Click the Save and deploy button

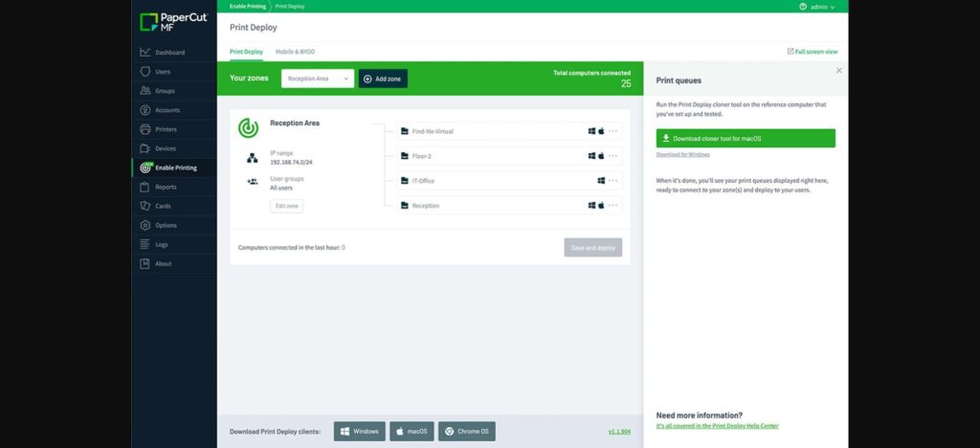(x=593, y=247)
